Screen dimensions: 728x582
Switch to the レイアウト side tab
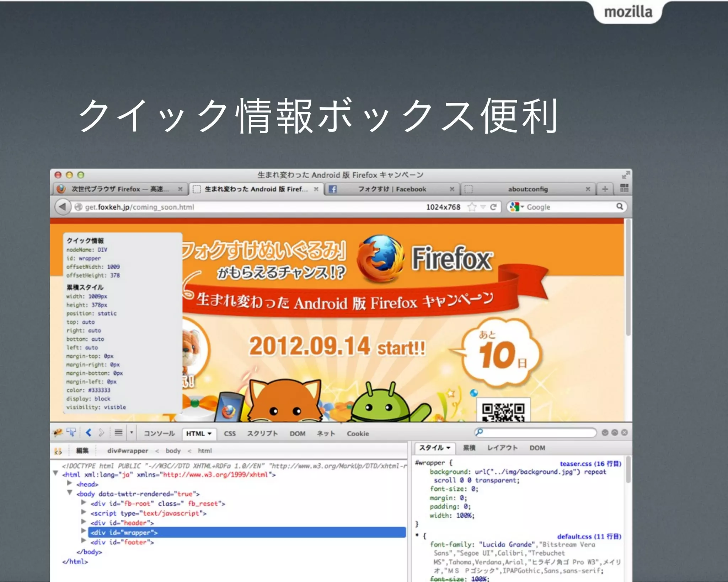point(502,448)
